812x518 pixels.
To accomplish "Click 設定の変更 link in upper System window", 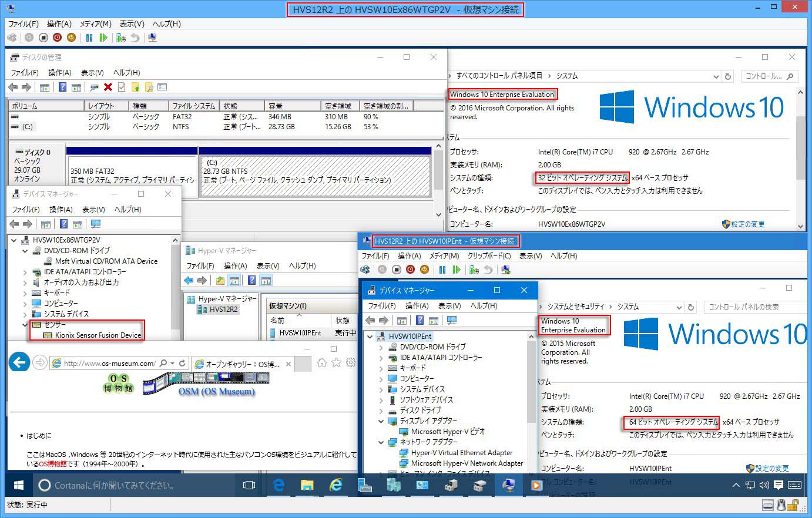I will [x=747, y=224].
